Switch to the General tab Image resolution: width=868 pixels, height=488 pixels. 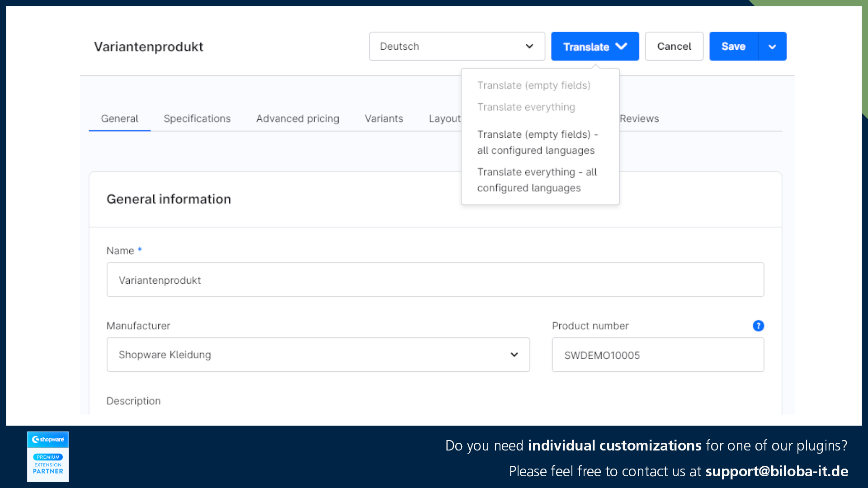[119, 118]
